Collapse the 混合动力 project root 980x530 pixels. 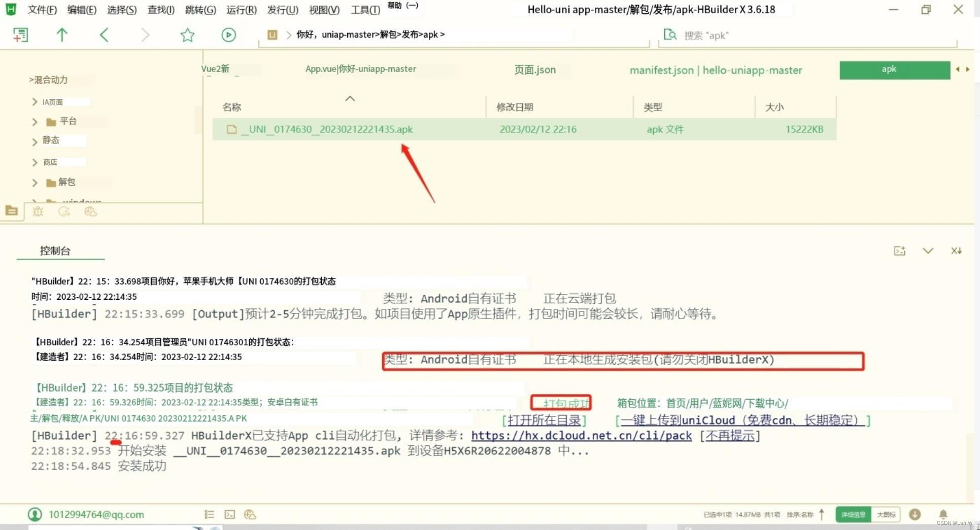tap(31, 80)
